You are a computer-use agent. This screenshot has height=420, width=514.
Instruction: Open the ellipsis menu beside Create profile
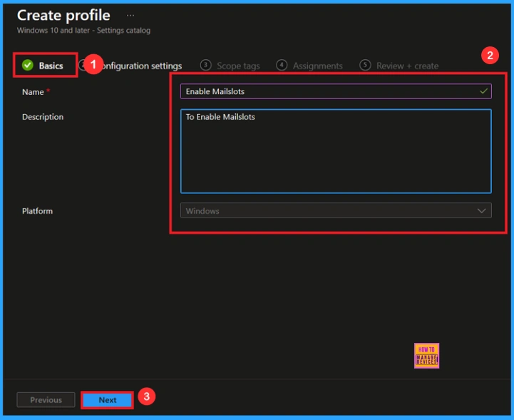[x=130, y=15]
